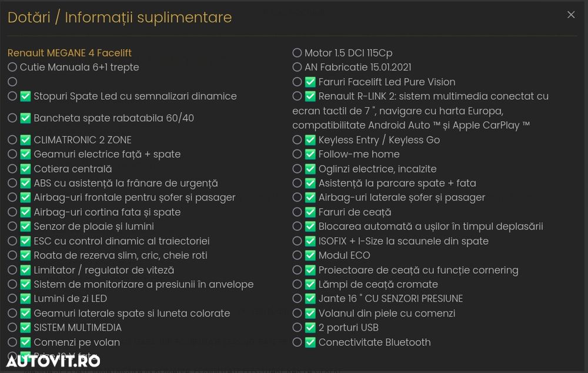Select radio bullet beside Follow-me home

point(297,154)
